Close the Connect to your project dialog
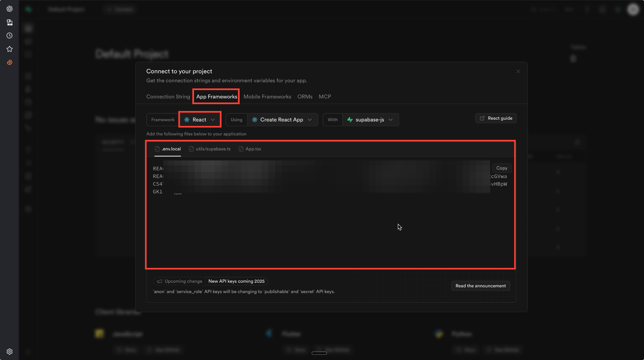The image size is (644, 360). 518,71
